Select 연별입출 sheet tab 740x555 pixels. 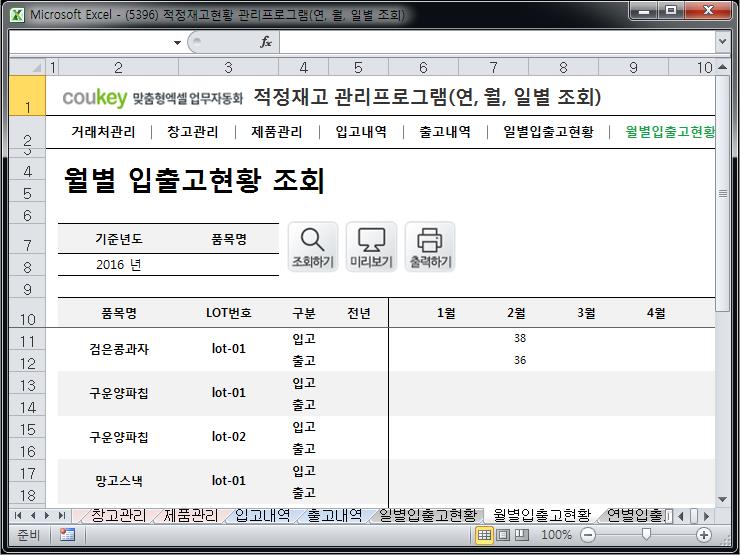click(634, 515)
